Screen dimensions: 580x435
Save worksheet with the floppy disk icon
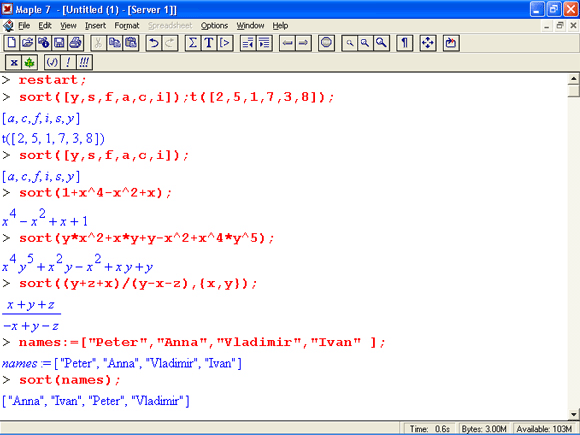click(59, 43)
